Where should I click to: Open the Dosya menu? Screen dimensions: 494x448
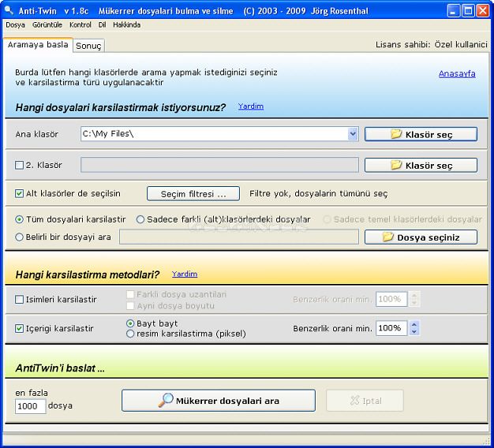(15, 25)
